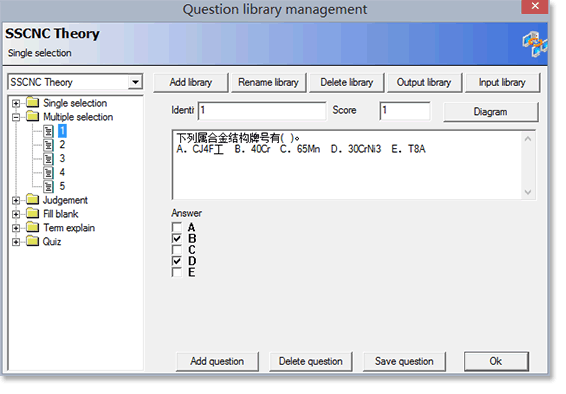This screenshot has height=394, width=566.
Task: Select question 4 in Multiple selection
Action: pyautogui.click(x=62, y=173)
